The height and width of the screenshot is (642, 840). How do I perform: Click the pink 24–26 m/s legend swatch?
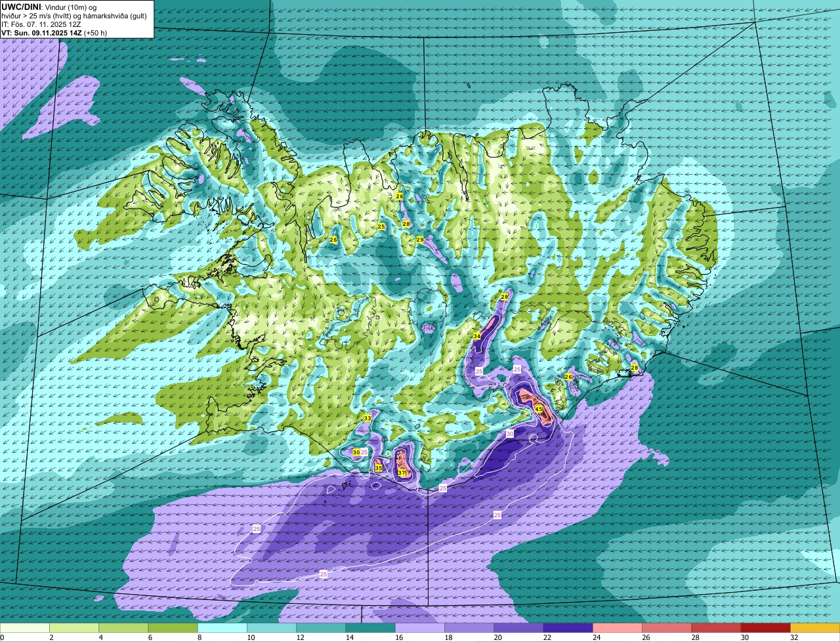point(618,628)
